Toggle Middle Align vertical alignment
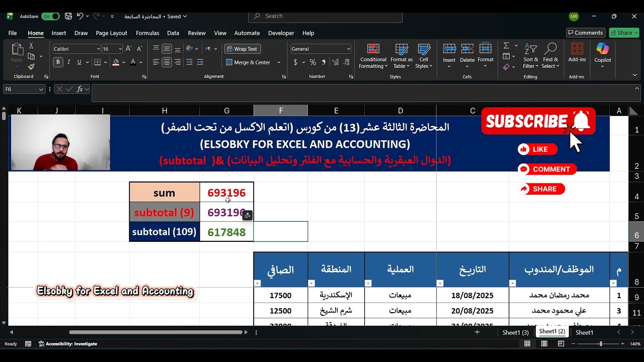The image size is (644, 362). coord(167,49)
